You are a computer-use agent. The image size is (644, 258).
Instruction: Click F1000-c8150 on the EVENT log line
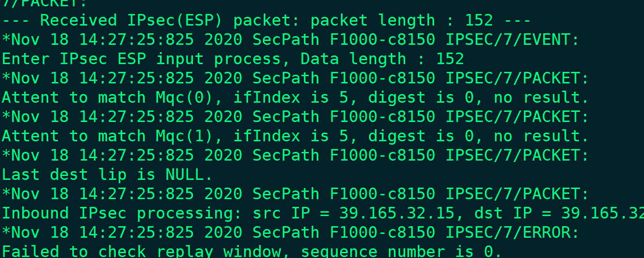pyautogui.click(x=382, y=40)
